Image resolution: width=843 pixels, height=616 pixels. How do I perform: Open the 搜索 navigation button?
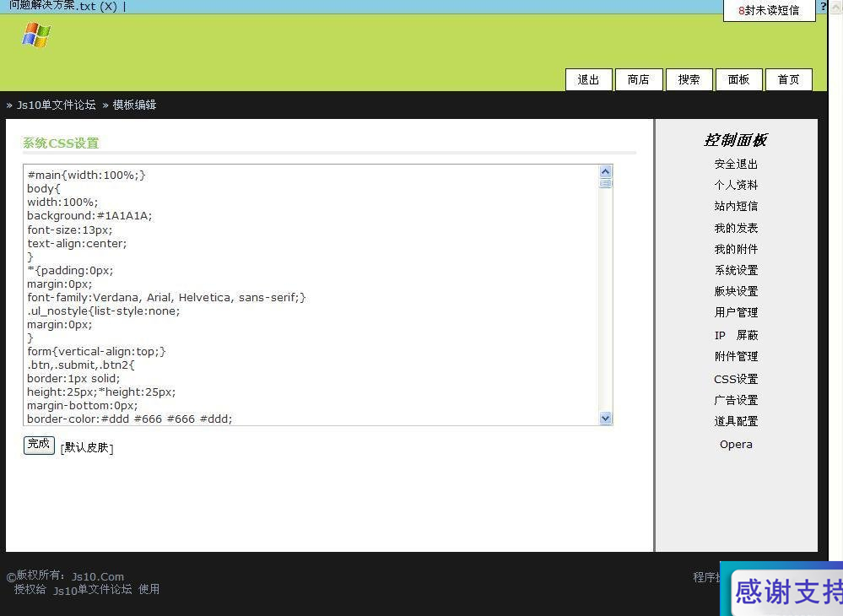click(689, 79)
